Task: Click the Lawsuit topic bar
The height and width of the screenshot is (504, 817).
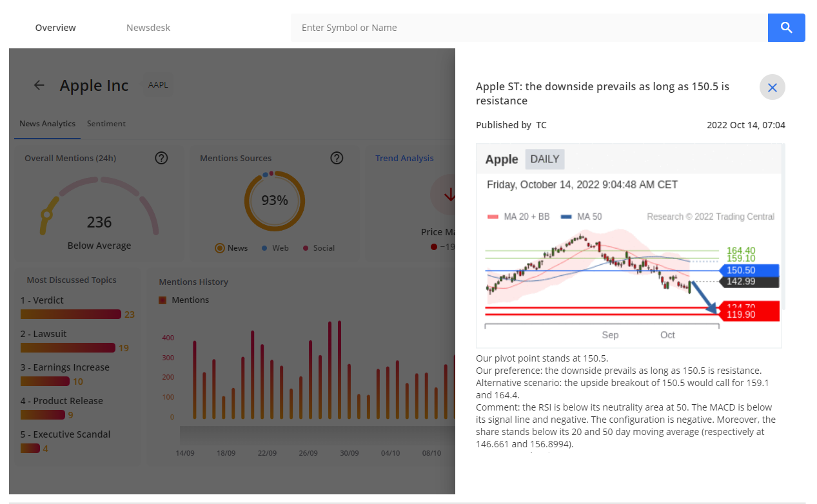Action: pyautogui.click(x=68, y=347)
